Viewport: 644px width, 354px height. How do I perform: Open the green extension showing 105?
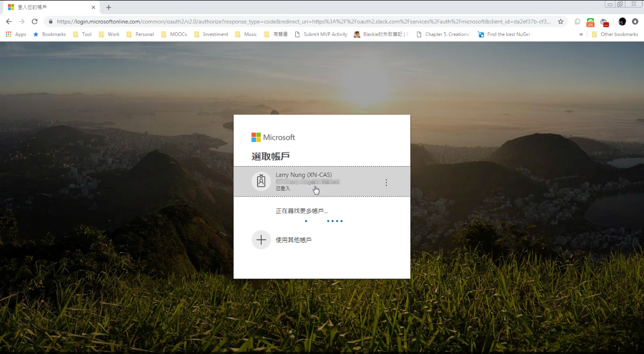pos(590,22)
